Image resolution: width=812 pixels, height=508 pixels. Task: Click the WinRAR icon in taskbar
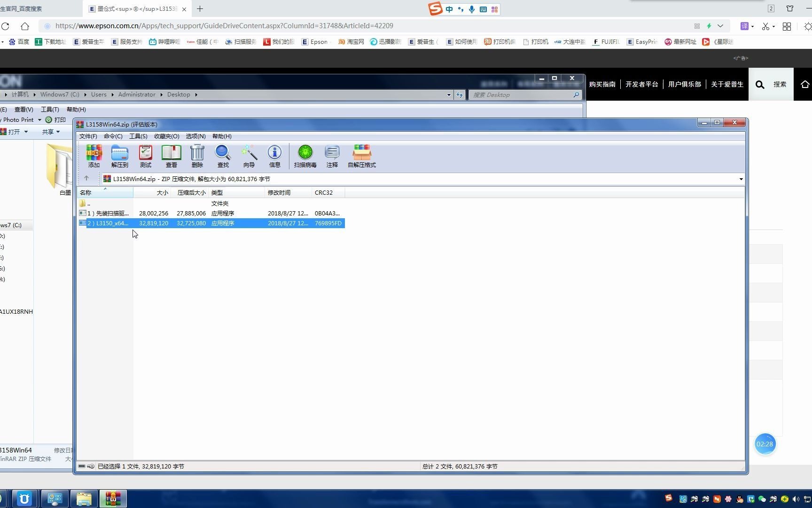113,499
